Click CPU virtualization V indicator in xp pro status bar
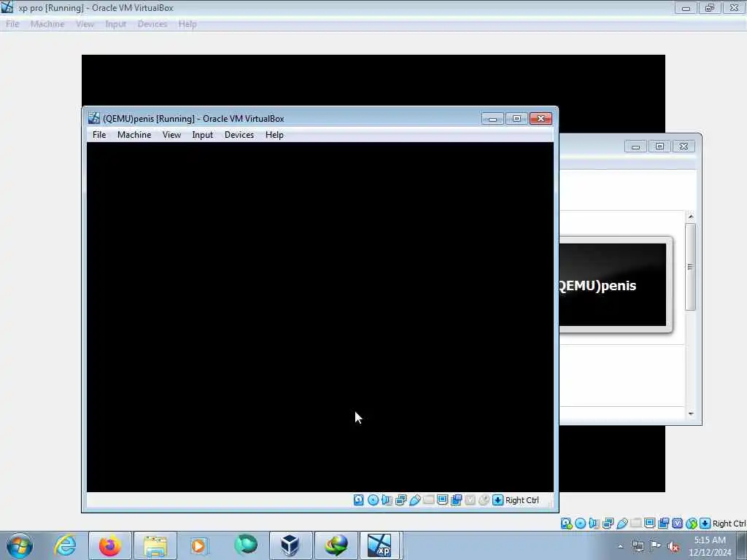Screen dimensions: 747x560 tap(677, 524)
